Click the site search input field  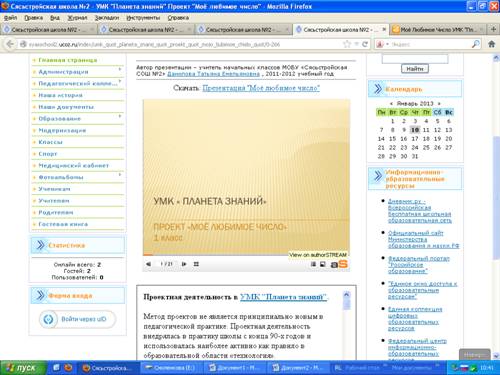click(415, 59)
